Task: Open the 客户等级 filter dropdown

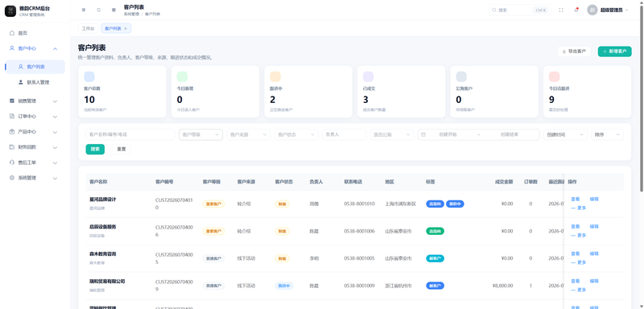Action: 200,134
